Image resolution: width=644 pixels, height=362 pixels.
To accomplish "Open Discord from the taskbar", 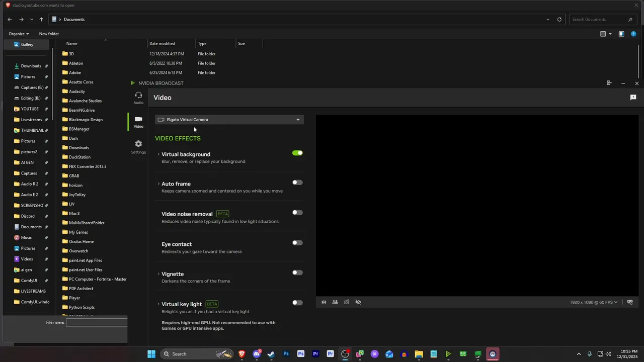I will pyautogui.click(x=257, y=354).
